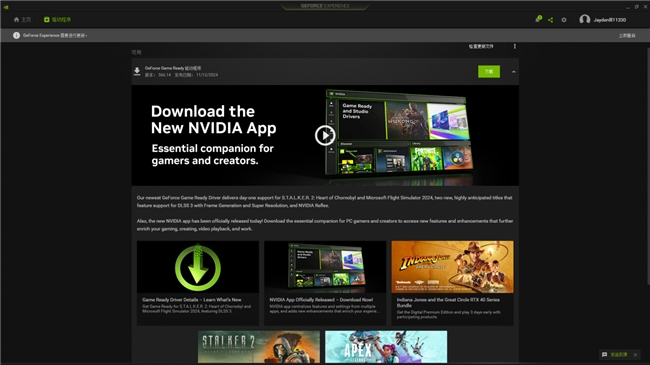
Task: Click the Download the New NVIDIA App headline
Action: (x=213, y=119)
